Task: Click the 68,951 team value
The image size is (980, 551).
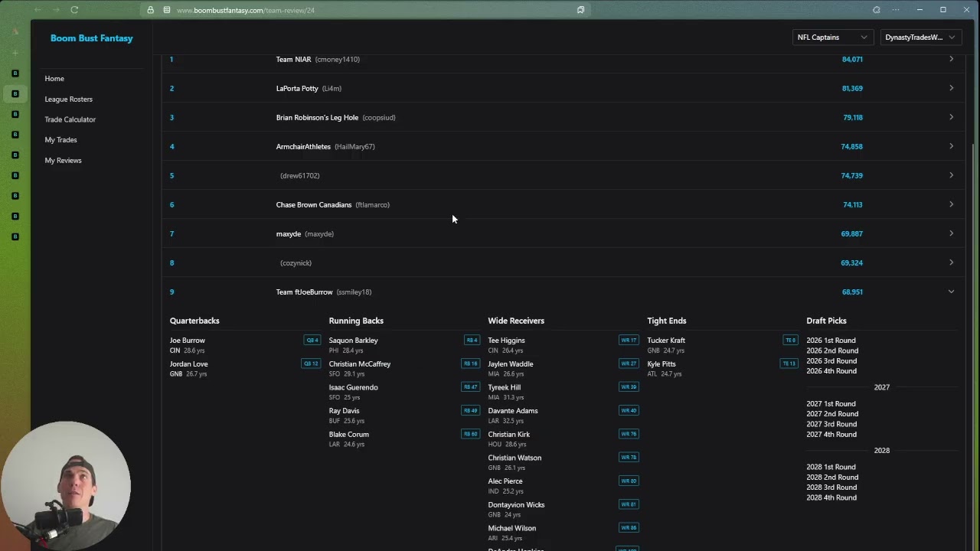Action: pyautogui.click(x=852, y=292)
